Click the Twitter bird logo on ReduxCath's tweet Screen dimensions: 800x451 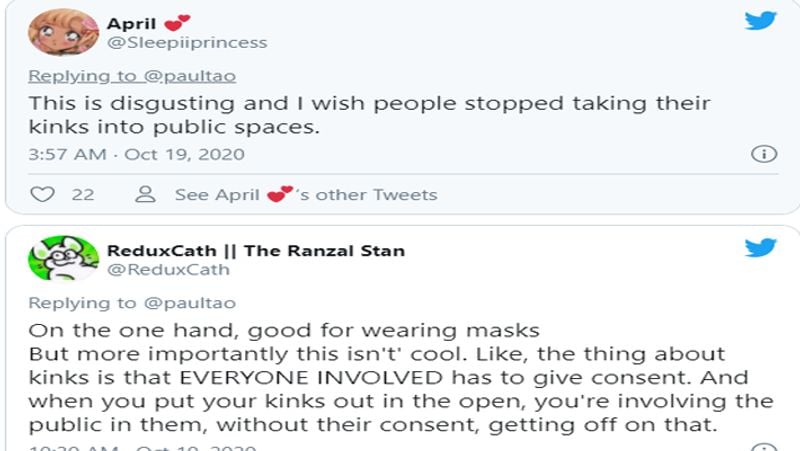pos(760,248)
